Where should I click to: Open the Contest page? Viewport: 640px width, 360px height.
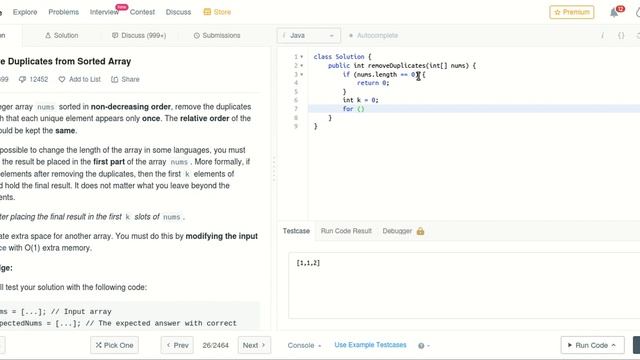pyautogui.click(x=142, y=12)
